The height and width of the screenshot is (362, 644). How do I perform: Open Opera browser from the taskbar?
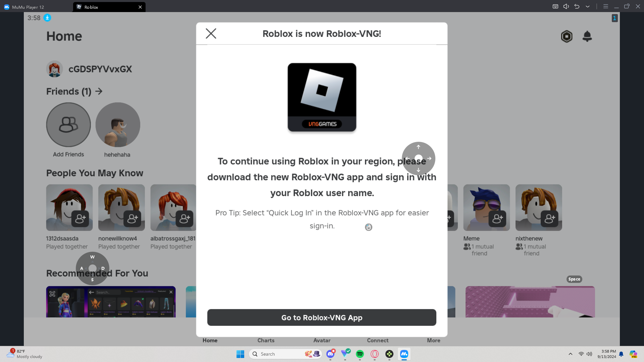coord(375,354)
